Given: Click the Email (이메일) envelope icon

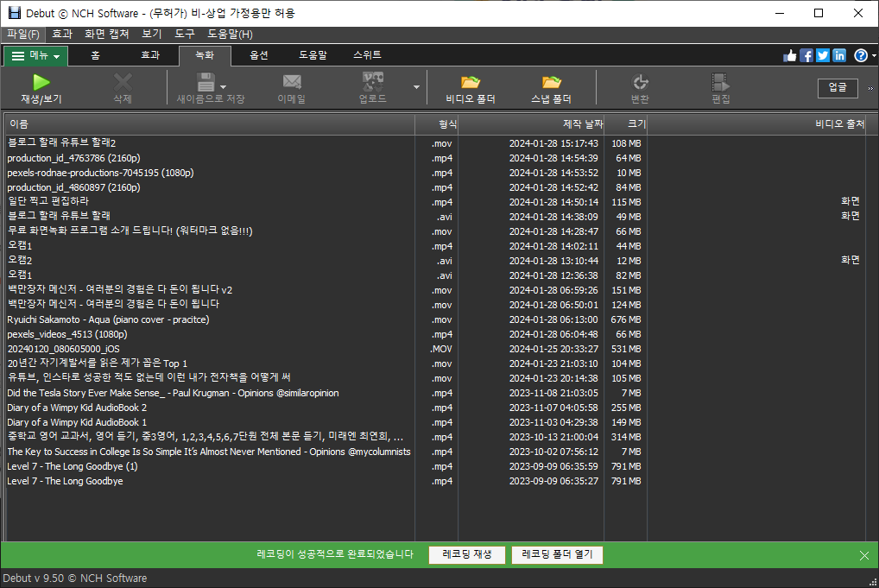Looking at the screenshot, I should (292, 82).
